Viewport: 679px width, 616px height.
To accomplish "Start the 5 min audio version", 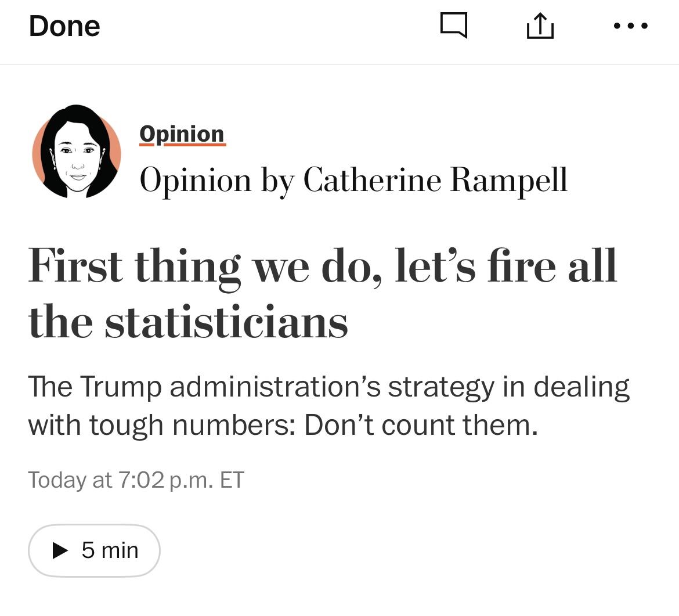I will [94, 550].
